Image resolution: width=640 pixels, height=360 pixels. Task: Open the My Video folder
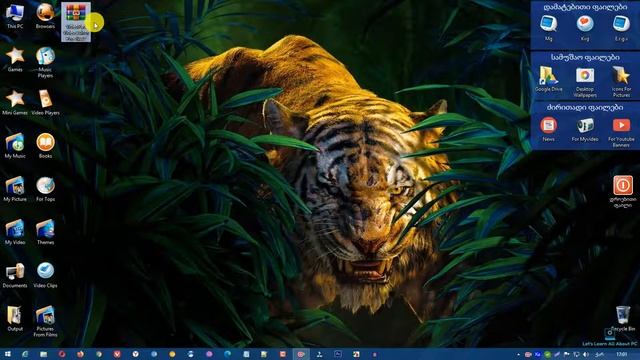15,233
